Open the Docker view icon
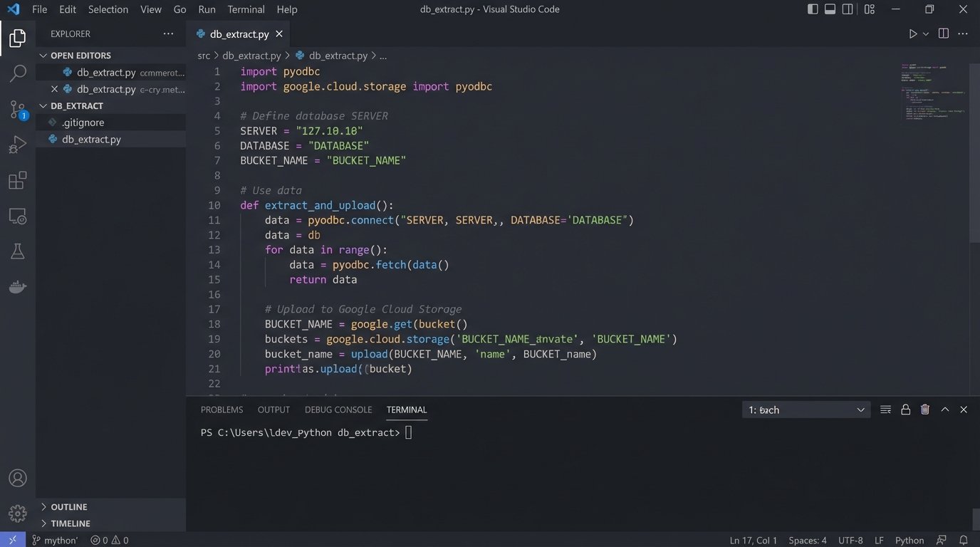The height and width of the screenshot is (547, 980). click(x=18, y=287)
